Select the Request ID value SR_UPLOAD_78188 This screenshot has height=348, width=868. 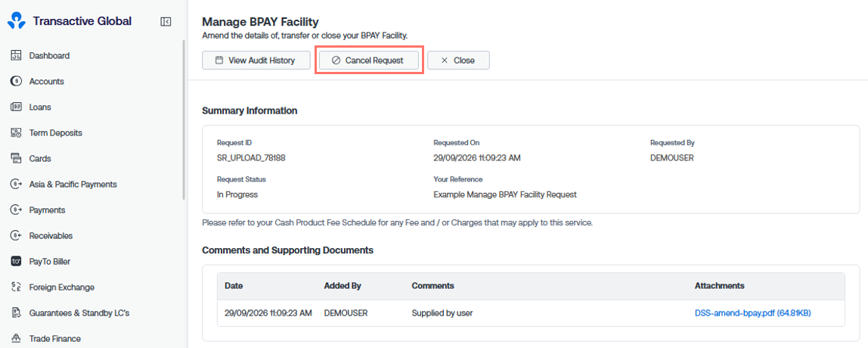point(251,158)
